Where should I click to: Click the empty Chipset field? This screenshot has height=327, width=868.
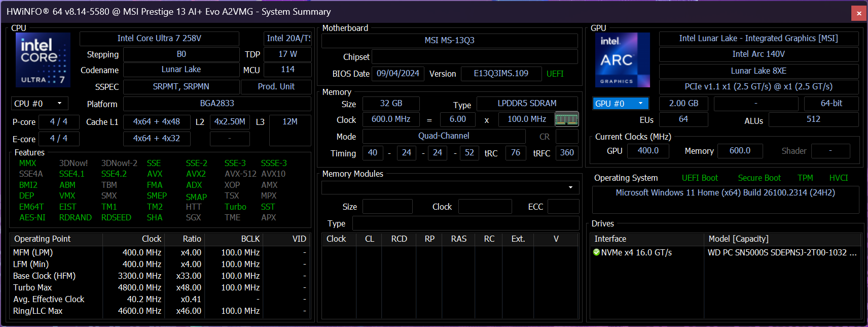tap(475, 57)
